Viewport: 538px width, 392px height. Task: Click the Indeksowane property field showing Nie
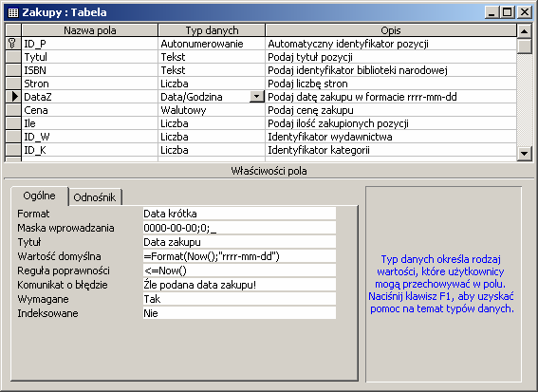point(239,313)
